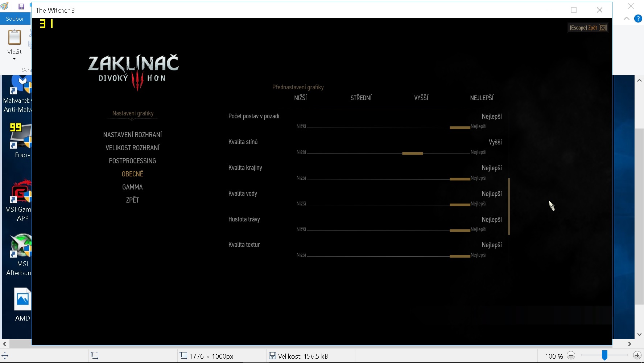Viewport: 644px width, 363px height.
Task: Click Paint vertical scrollbar down arrow
Action: [x=639, y=334]
